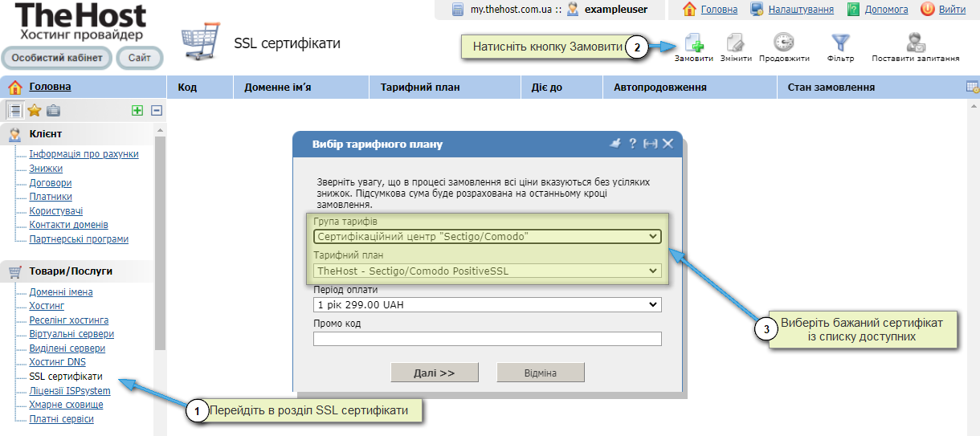Open the Група тарифів dropdown

point(487,237)
